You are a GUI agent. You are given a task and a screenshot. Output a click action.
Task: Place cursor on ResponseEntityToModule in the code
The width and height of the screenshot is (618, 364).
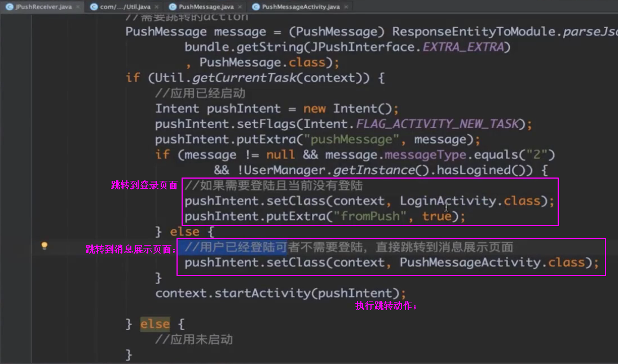(473, 32)
